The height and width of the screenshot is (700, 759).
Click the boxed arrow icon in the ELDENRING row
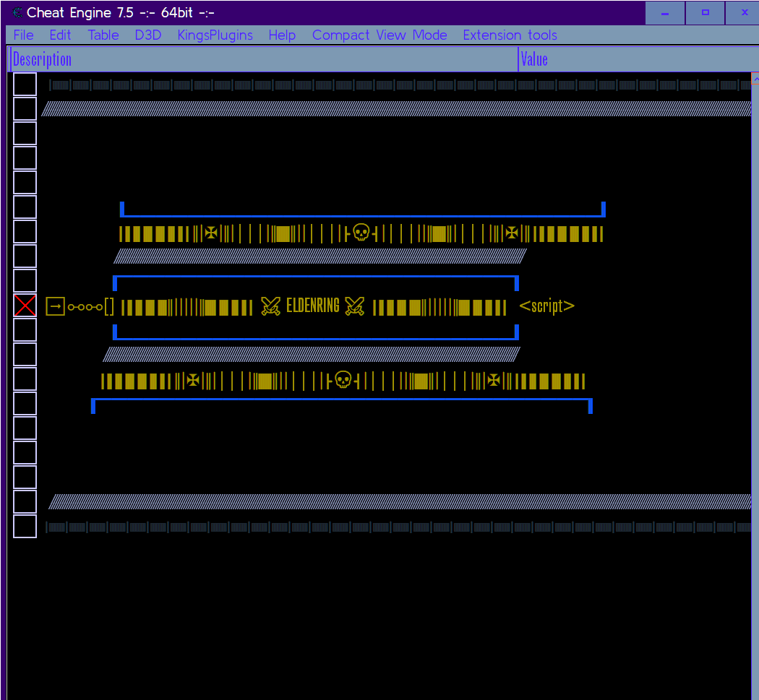pos(55,306)
